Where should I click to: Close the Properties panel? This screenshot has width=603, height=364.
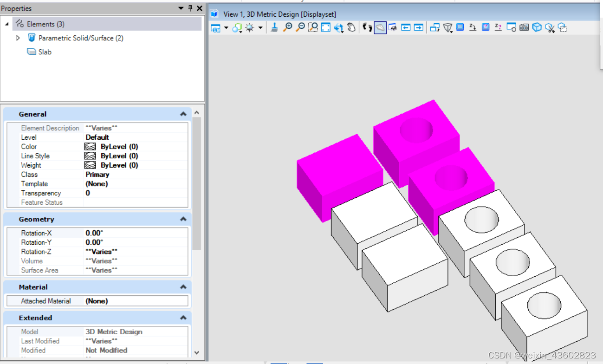[200, 8]
